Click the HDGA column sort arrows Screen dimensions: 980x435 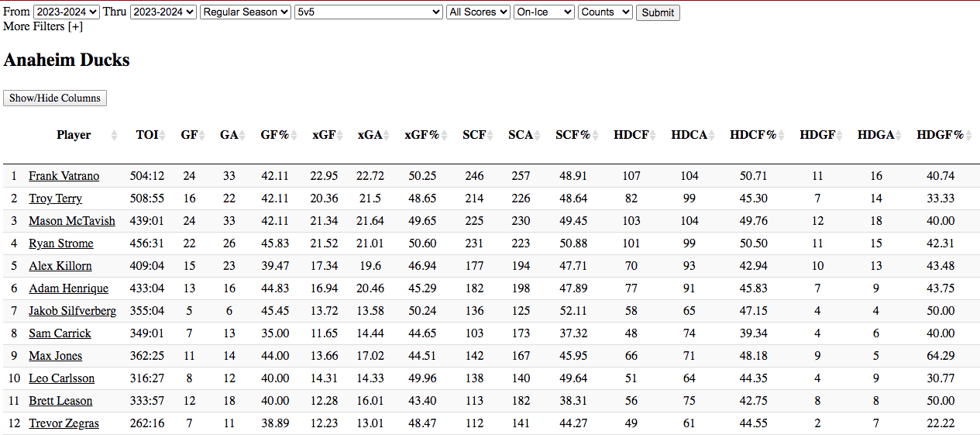(x=899, y=136)
